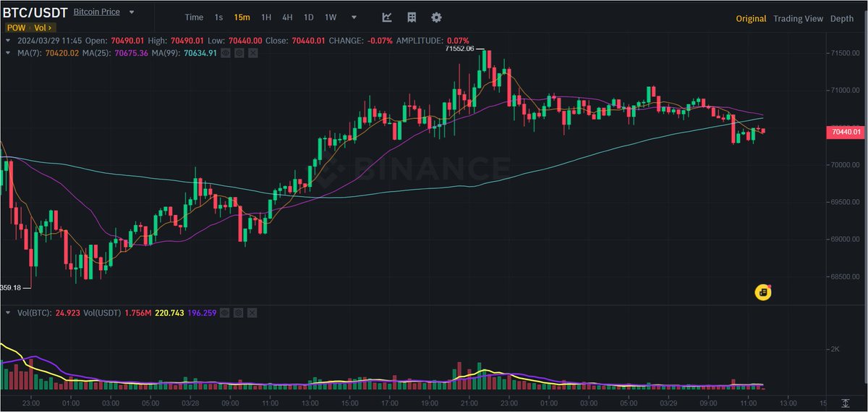The width and height of the screenshot is (868, 412).
Task: Open the grid layout icon in toolbar
Action: click(x=412, y=17)
